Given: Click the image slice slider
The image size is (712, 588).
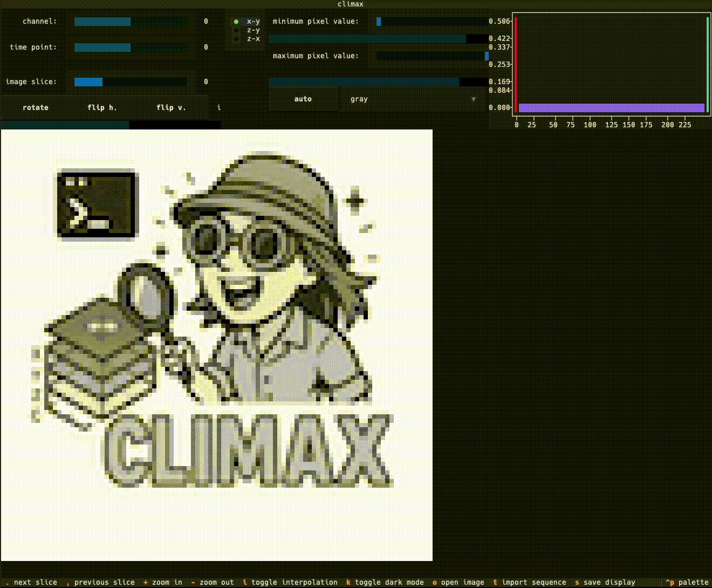Looking at the screenshot, I should click(131, 82).
